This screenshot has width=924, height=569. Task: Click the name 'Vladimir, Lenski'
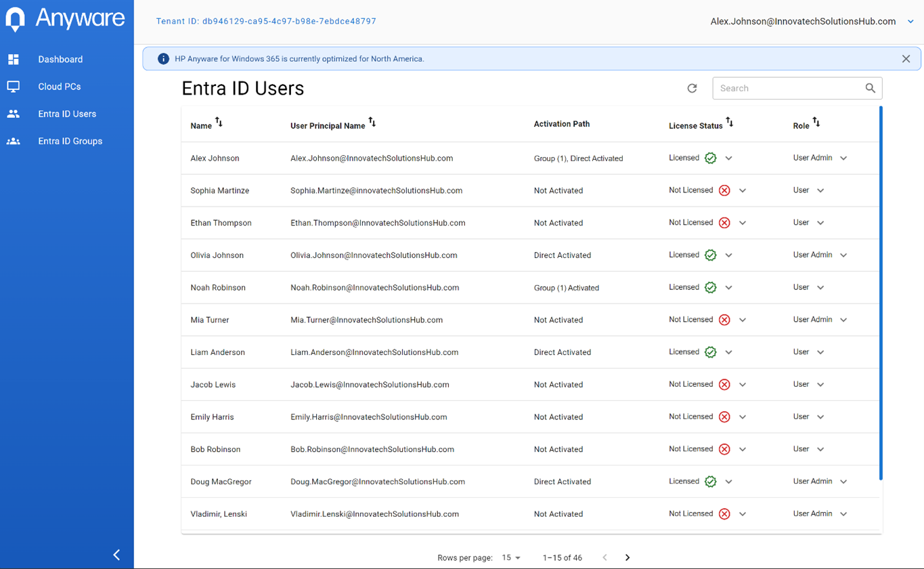[x=219, y=514]
